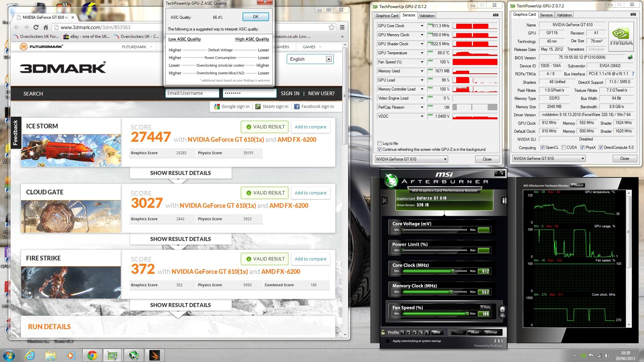Click the Chrome back arrow
This screenshot has width=644, height=362.
(x=17, y=27)
